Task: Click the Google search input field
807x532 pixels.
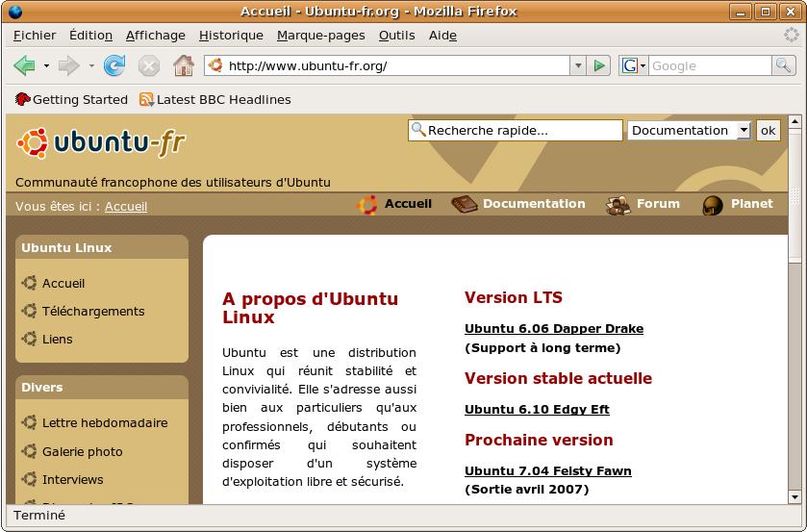Action: coord(710,66)
